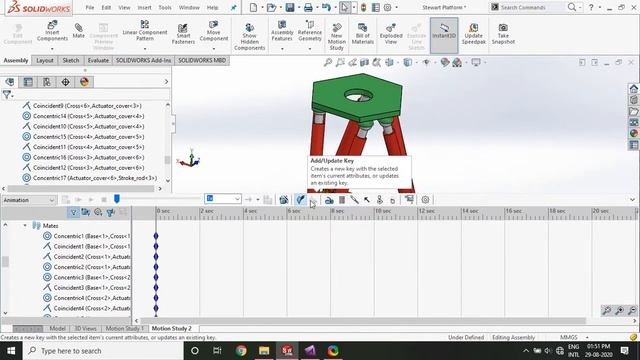
Task: Click Update Speedpak icon
Action: point(473,33)
